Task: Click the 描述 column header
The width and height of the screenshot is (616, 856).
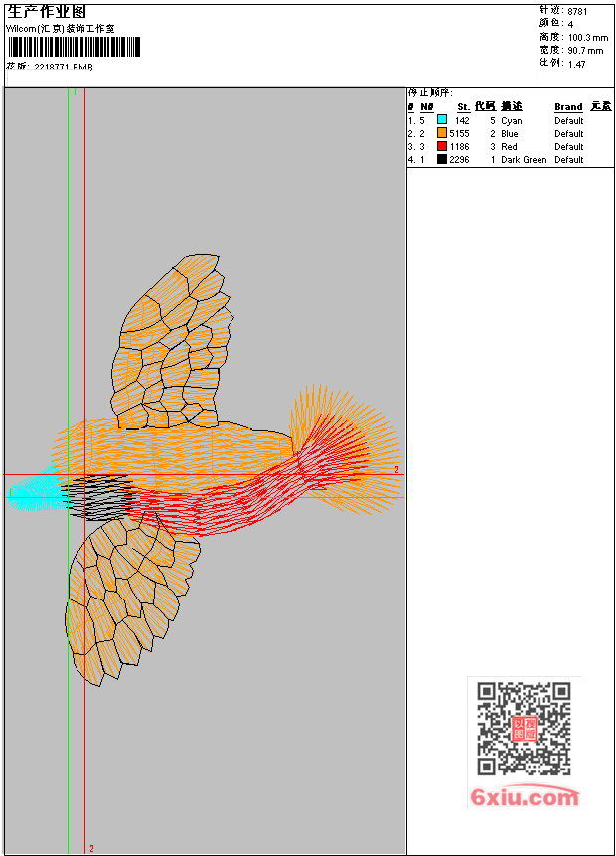Action: 512,106
